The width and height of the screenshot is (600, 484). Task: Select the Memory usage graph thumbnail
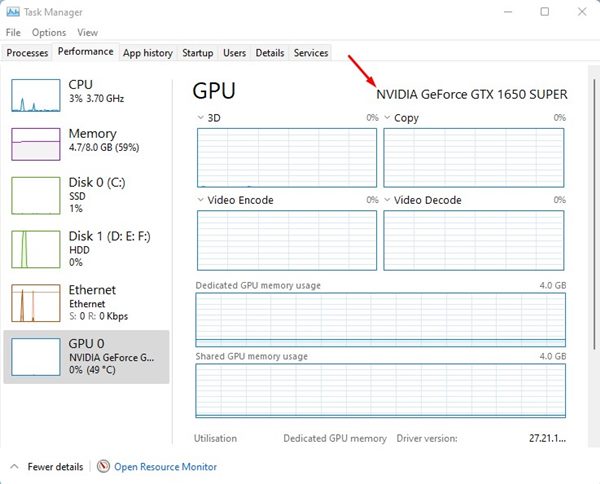(36, 143)
